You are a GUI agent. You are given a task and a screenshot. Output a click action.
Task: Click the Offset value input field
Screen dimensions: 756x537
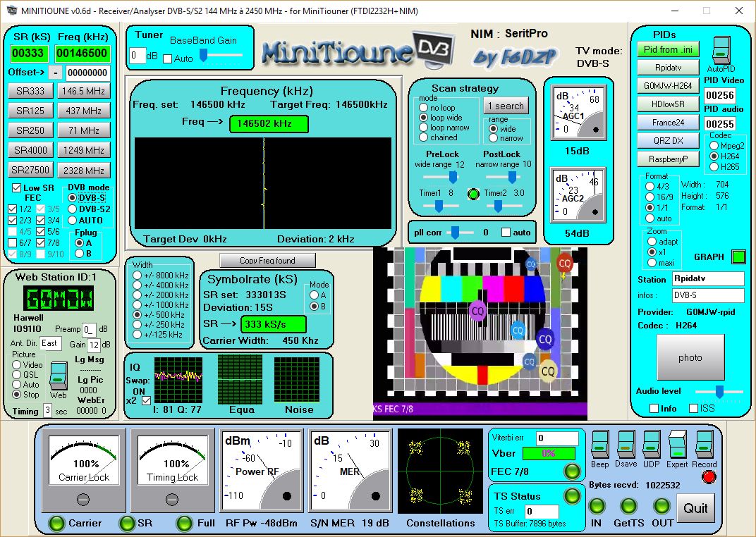click(87, 73)
